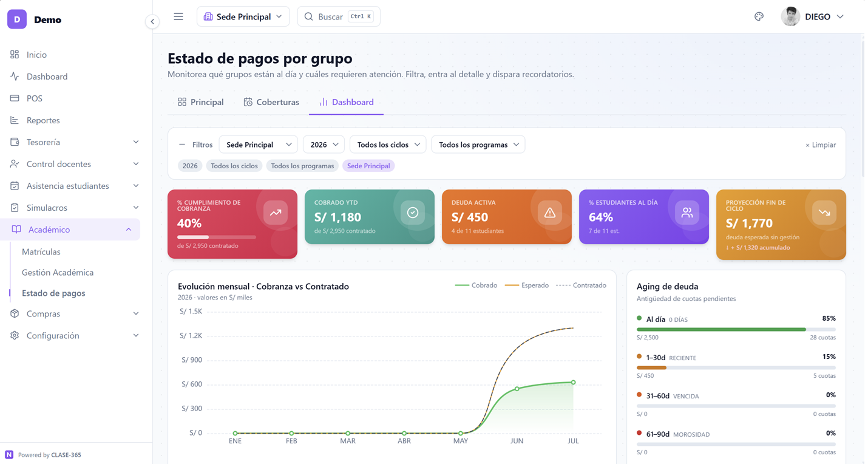This screenshot has width=868, height=464.
Task: Collapse the sidebar with the arrow button
Action: (152, 21)
